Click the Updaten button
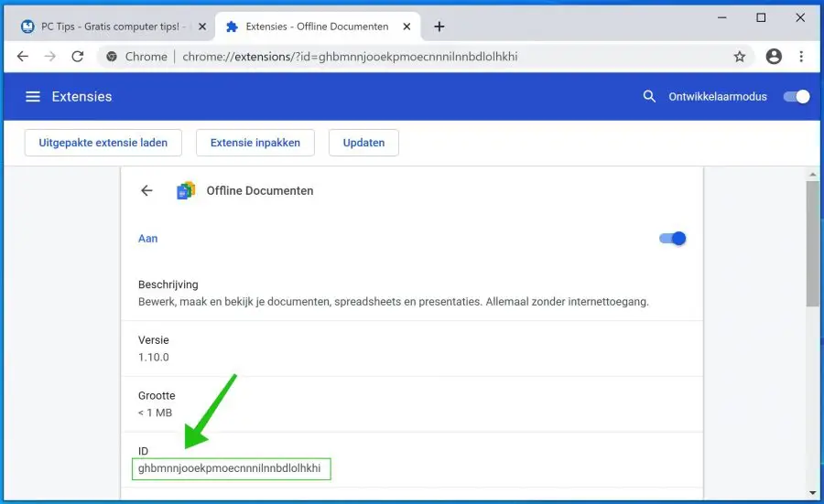The image size is (824, 504). pyautogui.click(x=363, y=143)
